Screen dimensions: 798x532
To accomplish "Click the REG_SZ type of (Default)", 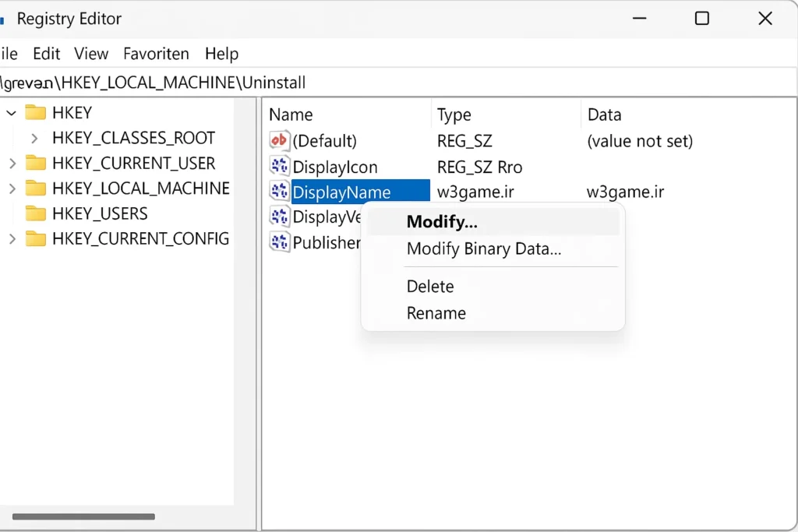I will [464, 141].
